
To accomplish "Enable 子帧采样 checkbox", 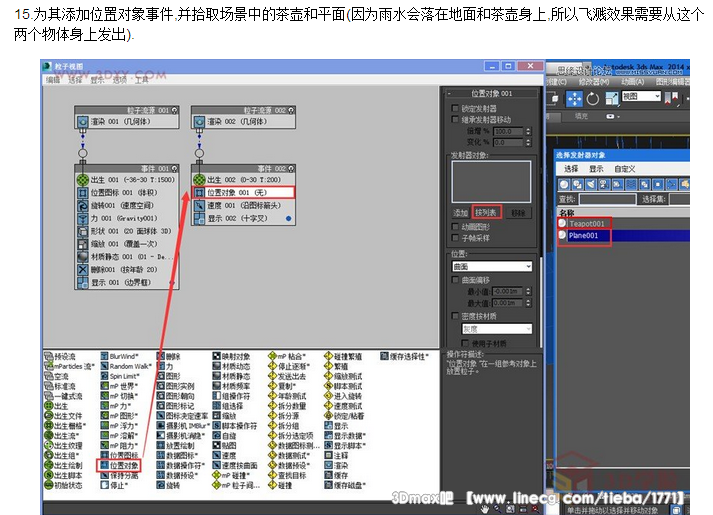I will (455, 238).
